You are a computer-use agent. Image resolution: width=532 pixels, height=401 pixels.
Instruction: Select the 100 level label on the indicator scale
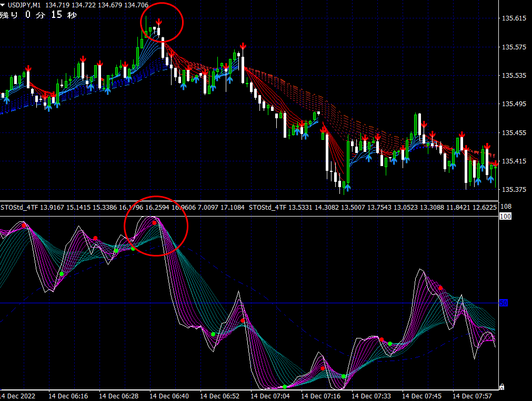pos(505,216)
